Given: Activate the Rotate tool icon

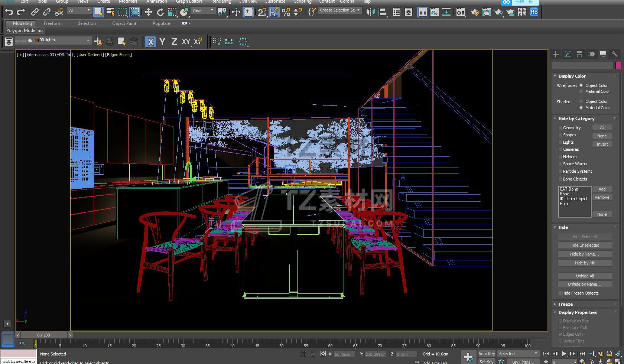Looking at the screenshot, I should pos(160,12).
